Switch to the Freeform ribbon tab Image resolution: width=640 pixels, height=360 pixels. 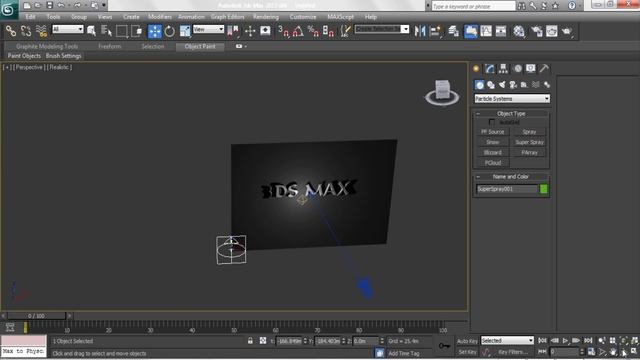[x=109, y=47]
